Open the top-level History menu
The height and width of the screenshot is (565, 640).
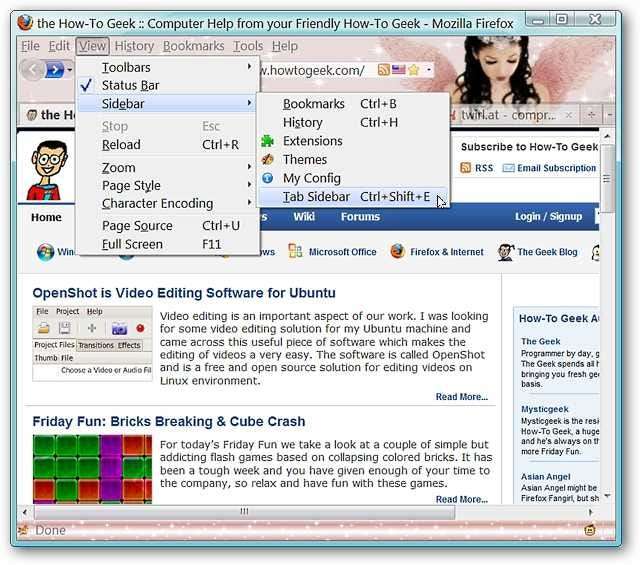(134, 46)
